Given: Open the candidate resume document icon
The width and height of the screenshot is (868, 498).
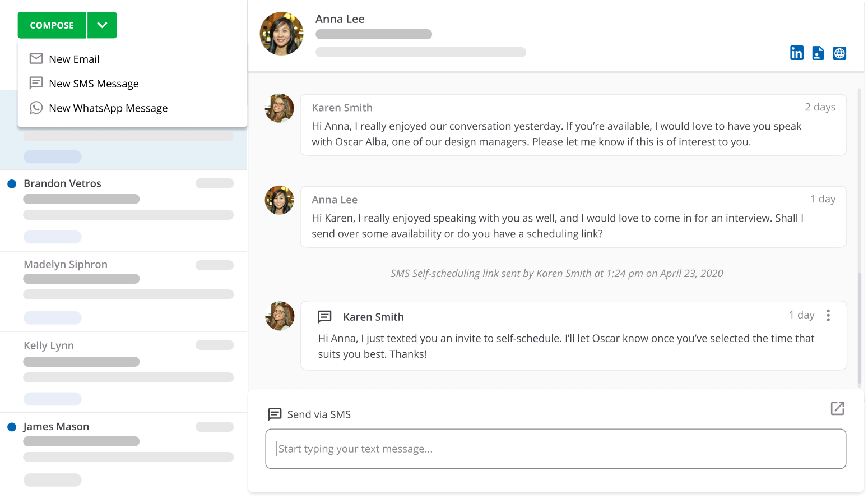Looking at the screenshot, I should 818,53.
